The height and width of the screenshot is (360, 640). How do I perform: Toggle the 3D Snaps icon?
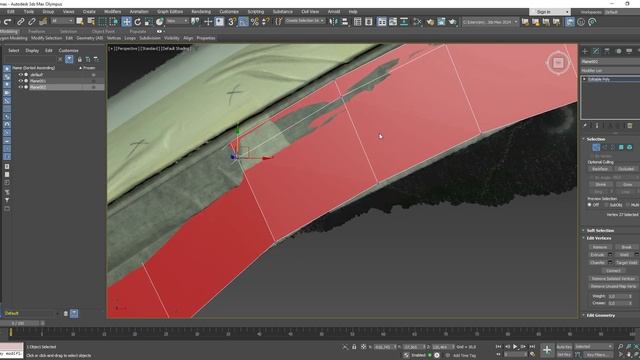pyautogui.click(x=231, y=22)
